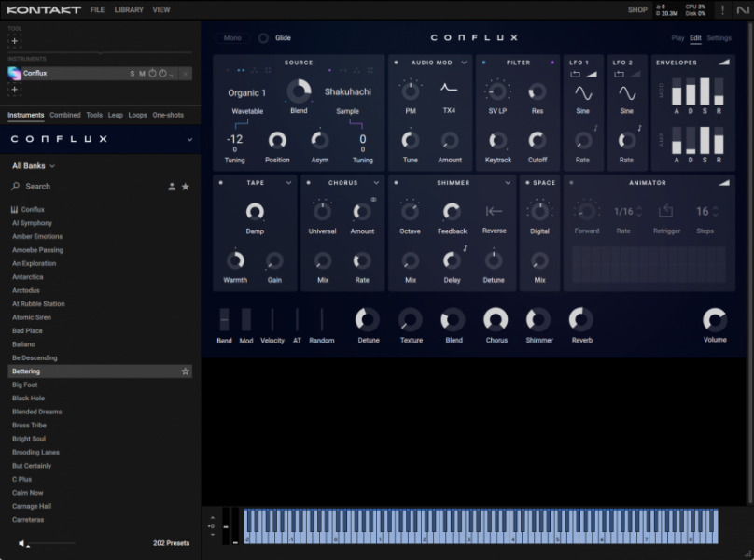This screenshot has height=560, width=754.
Task: Click the volume slider in the sidebar footer
Action: pos(54,544)
